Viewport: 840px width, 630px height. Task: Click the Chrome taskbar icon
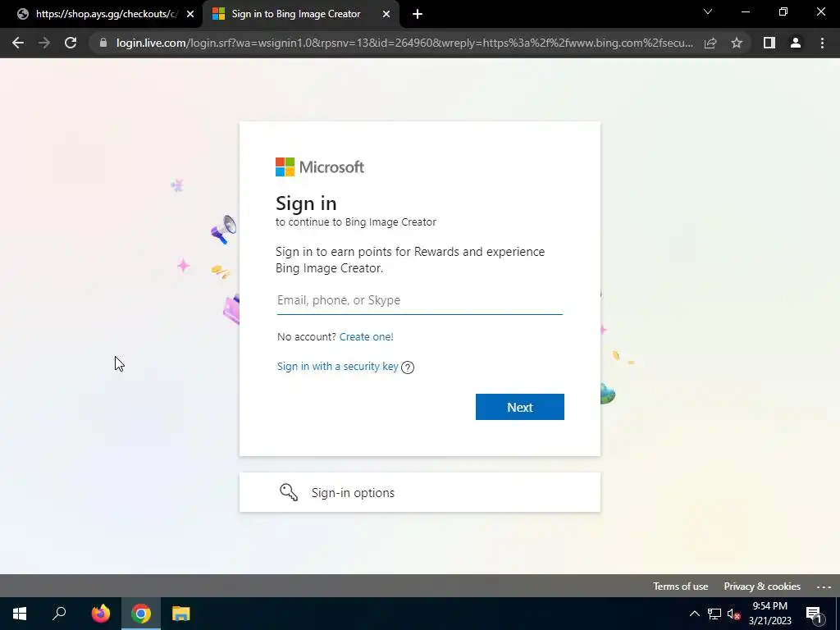tap(141, 614)
